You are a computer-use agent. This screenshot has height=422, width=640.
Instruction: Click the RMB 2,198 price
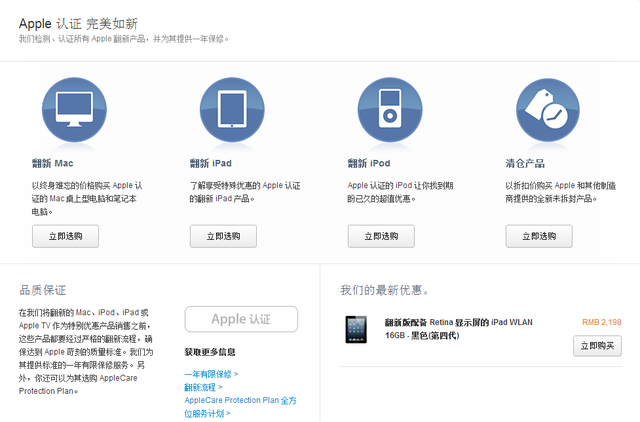pos(602,322)
